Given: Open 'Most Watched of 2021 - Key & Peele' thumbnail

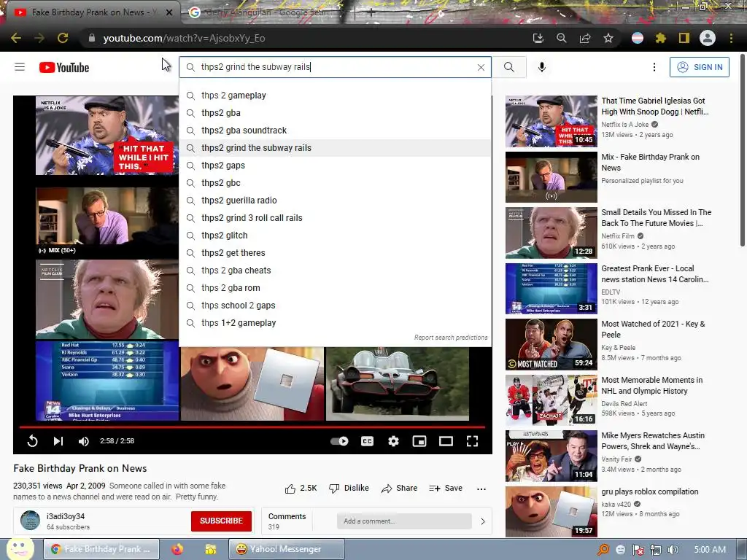Looking at the screenshot, I should point(551,344).
